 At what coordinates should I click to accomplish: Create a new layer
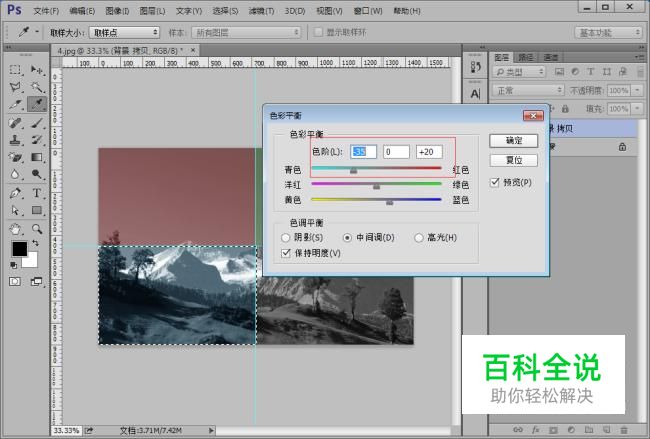(606, 430)
